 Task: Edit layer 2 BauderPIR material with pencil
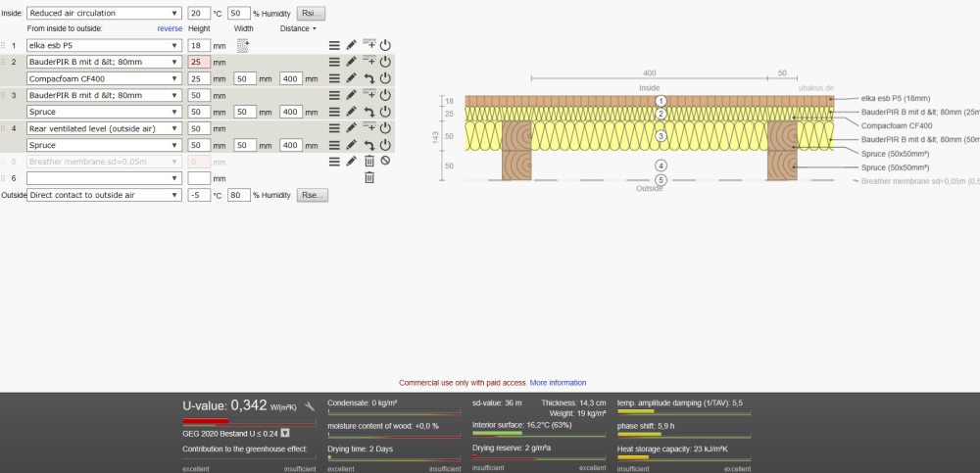tap(351, 62)
